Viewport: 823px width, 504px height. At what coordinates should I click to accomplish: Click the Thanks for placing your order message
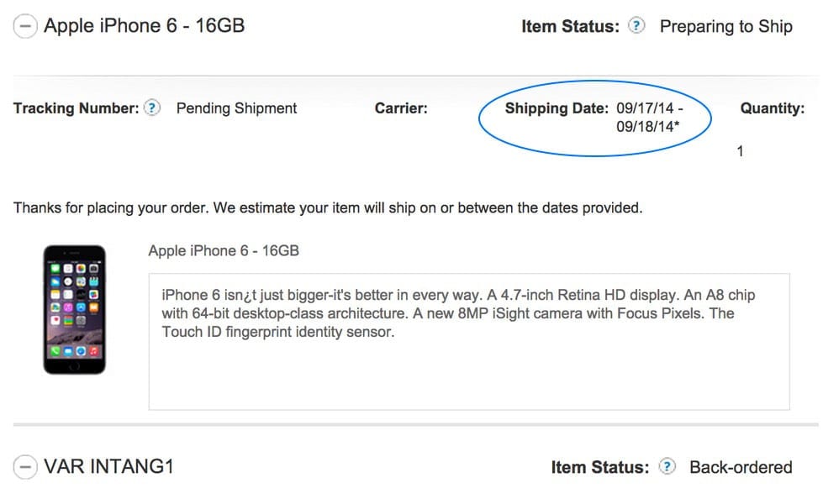pyautogui.click(x=328, y=207)
